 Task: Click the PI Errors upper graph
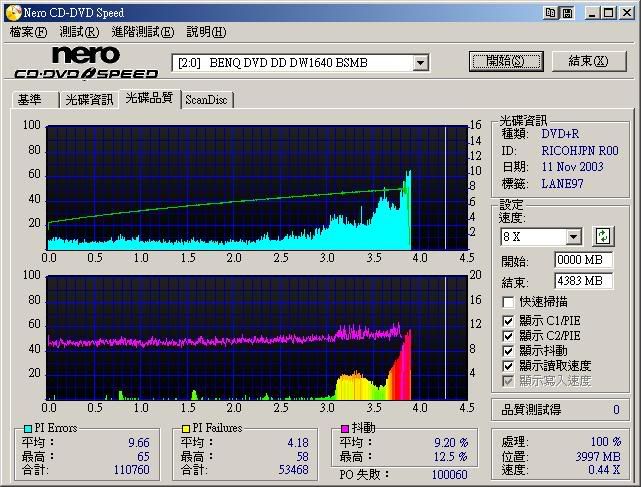[x=257, y=188]
